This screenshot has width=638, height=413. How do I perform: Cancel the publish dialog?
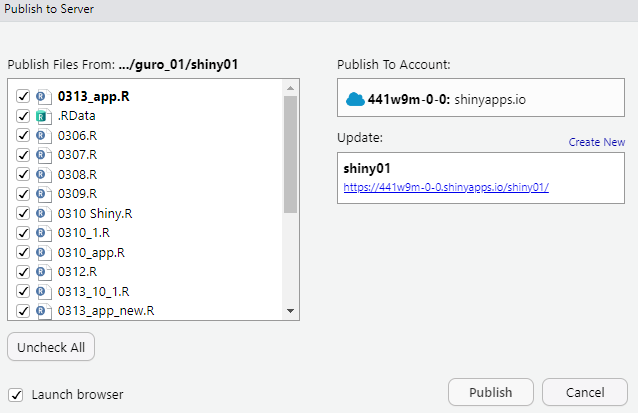[x=585, y=392]
